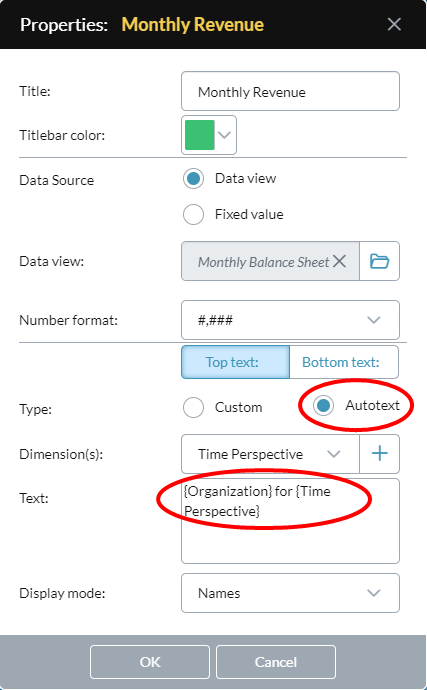Choose the Autotext type radio button
Screen dimensions: 427x690
click(x=324, y=405)
